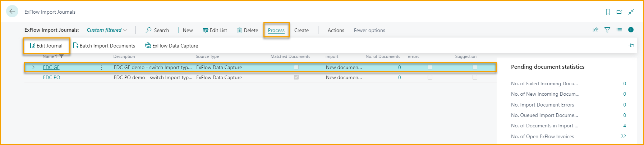644x145 pixels.
Task: Create a new journal with New
Action: click(184, 30)
